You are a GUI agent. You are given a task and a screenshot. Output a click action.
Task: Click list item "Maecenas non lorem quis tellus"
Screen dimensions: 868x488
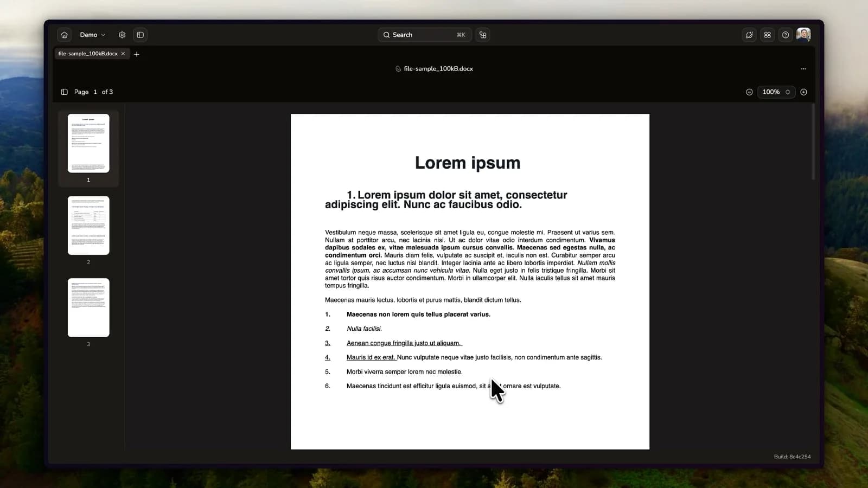[418, 314]
